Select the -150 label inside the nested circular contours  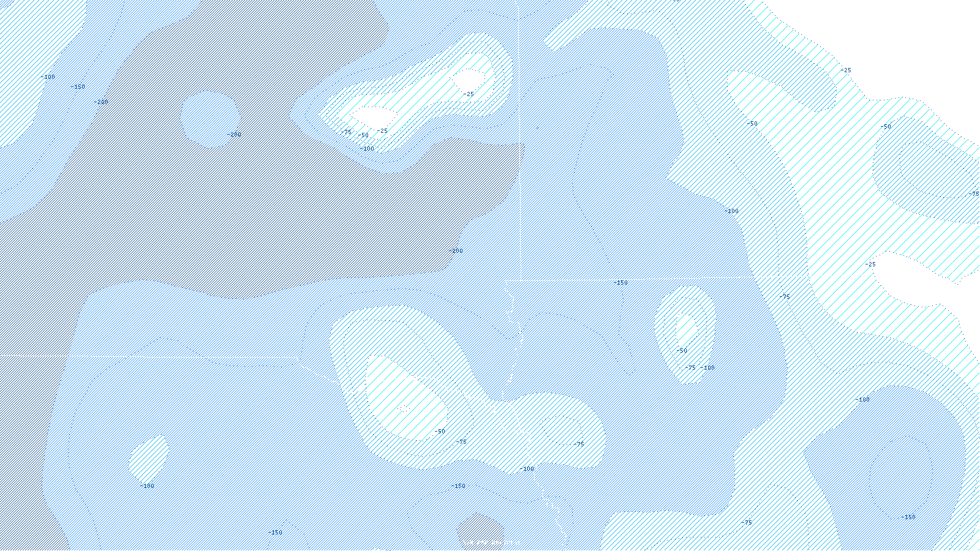[x=908, y=517]
